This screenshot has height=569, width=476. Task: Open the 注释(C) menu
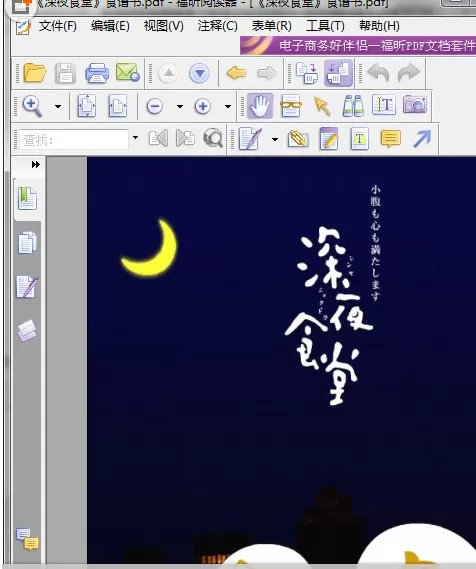pyautogui.click(x=218, y=26)
